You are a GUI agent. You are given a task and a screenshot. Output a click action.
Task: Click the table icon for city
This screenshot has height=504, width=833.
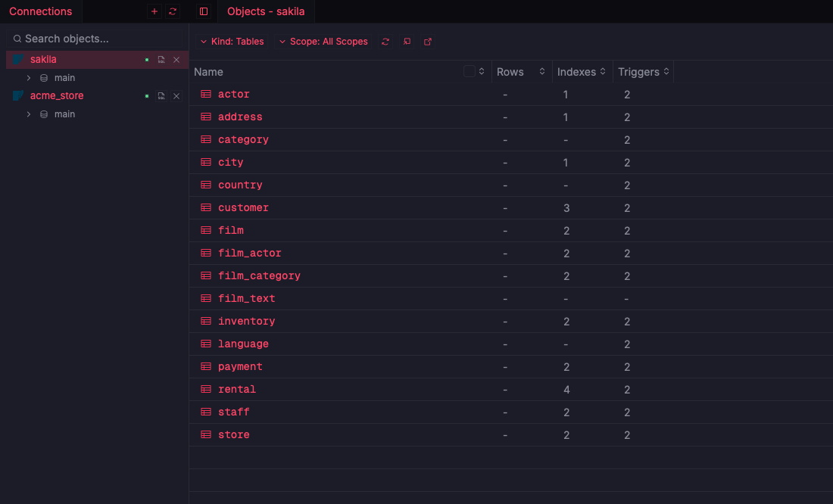click(x=206, y=162)
